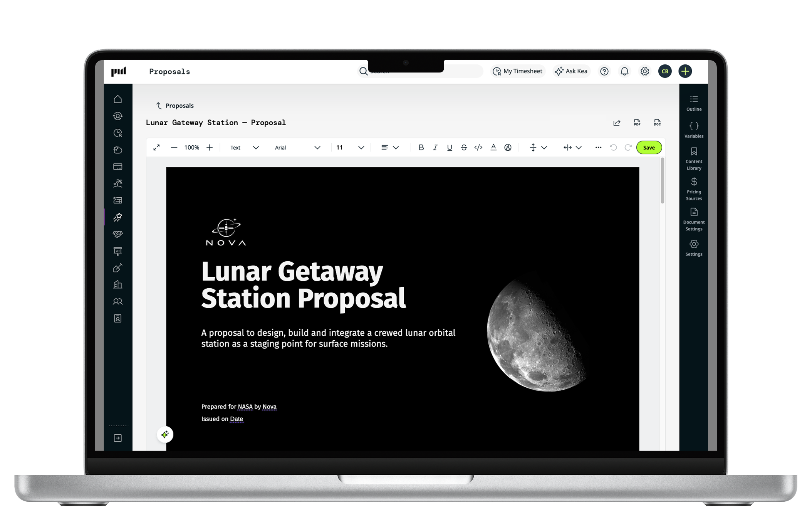The width and height of the screenshot is (812, 511).
Task: Open the font size 11 dropdown
Action: tap(350, 148)
